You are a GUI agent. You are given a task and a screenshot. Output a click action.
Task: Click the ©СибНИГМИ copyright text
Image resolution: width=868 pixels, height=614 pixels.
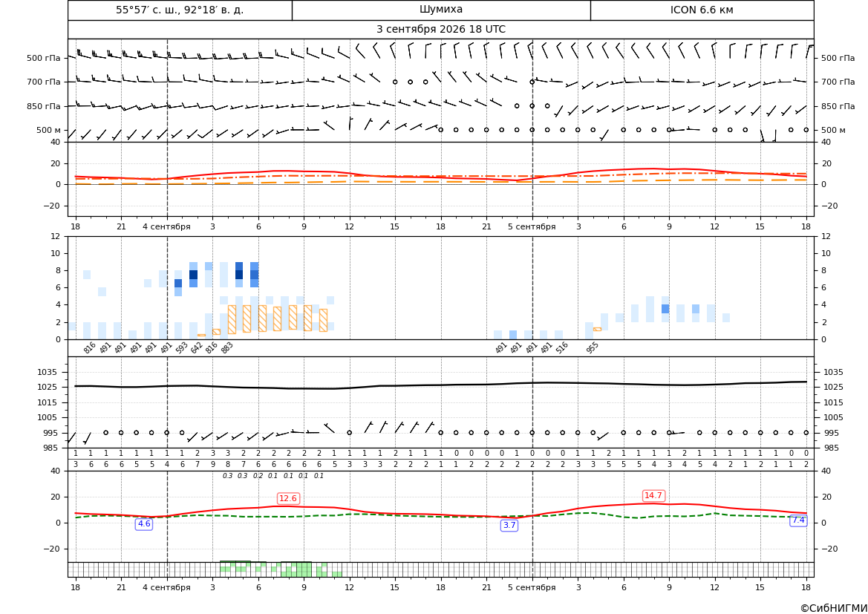pos(834,608)
